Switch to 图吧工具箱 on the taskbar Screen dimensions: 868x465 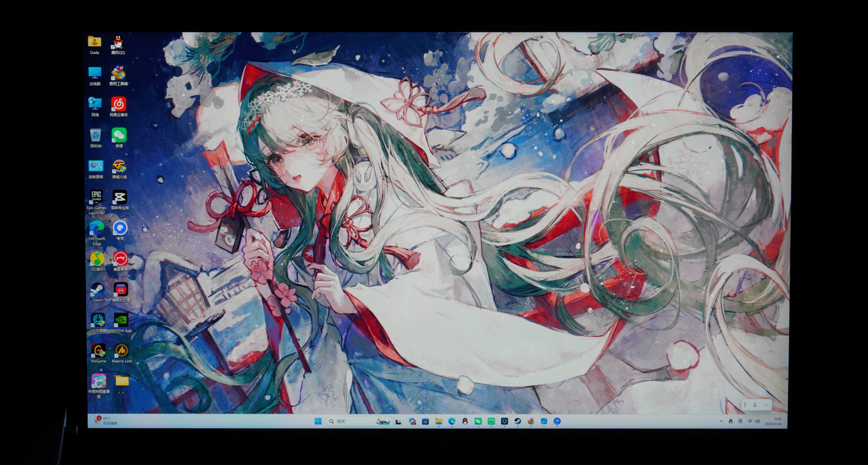pos(531,421)
